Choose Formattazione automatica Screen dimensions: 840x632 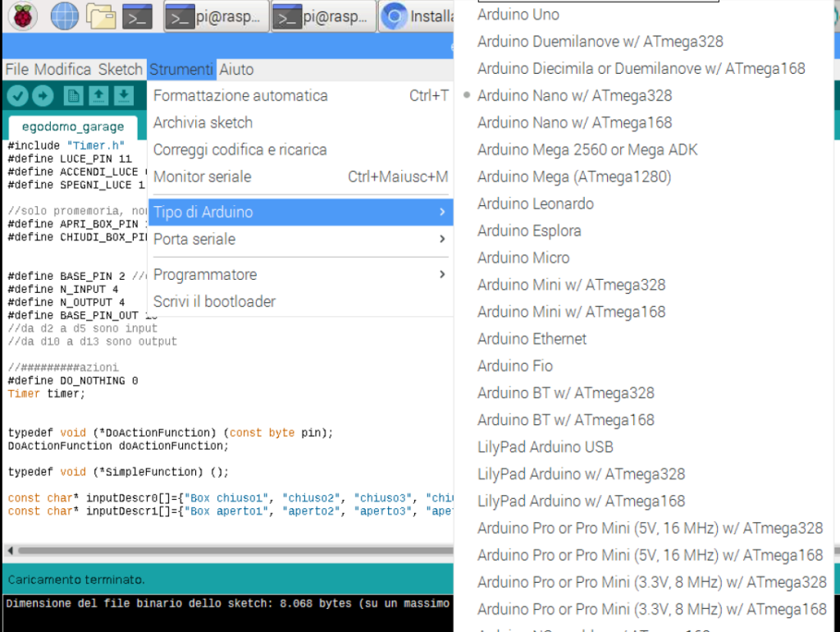(x=300, y=96)
